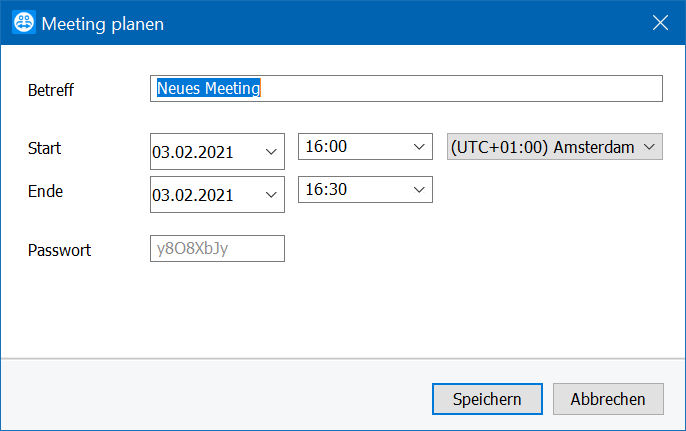This screenshot has width=686, height=431.
Task: Save the meeting with Speichern
Action: tap(487, 399)
